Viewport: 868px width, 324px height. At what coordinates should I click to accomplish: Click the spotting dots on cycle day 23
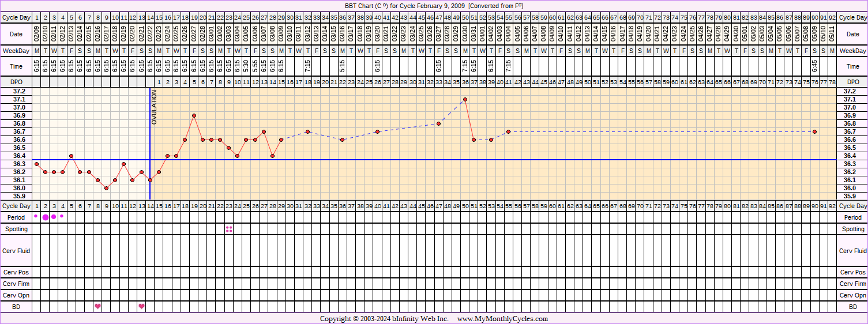point(229,229)
